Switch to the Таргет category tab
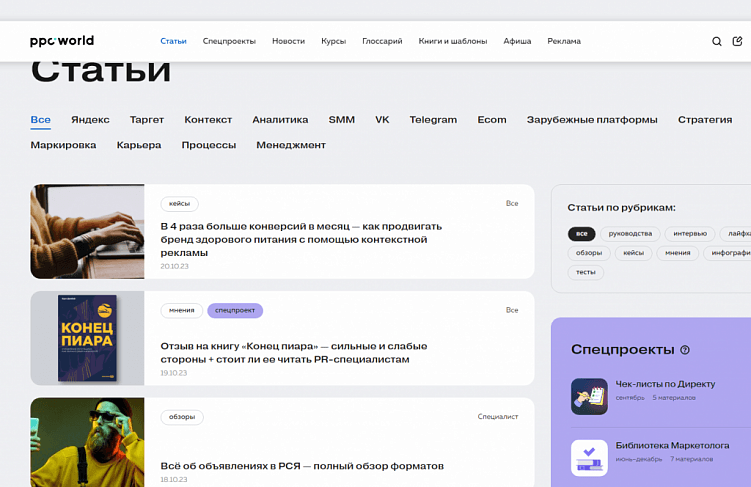 point(147,120)
